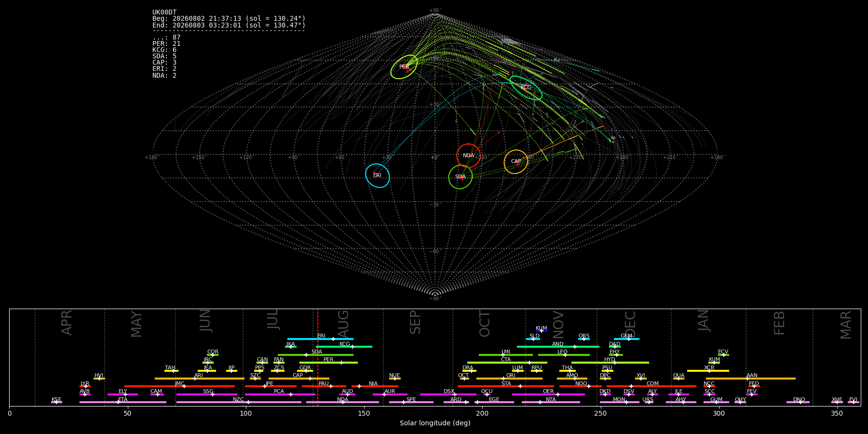Select the CAP orange radiant circle
The width and height of the screenshot is (868, 434).
(x=516, y=162)
